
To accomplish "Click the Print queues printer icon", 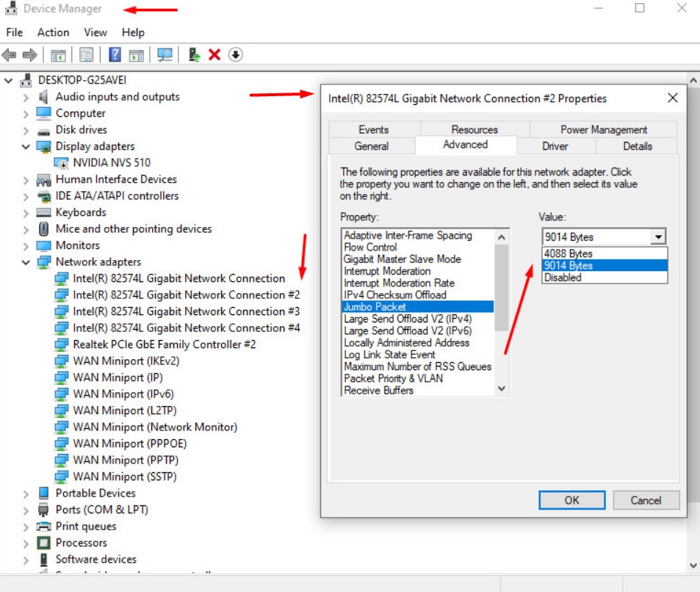I will (x=43, y=527).
